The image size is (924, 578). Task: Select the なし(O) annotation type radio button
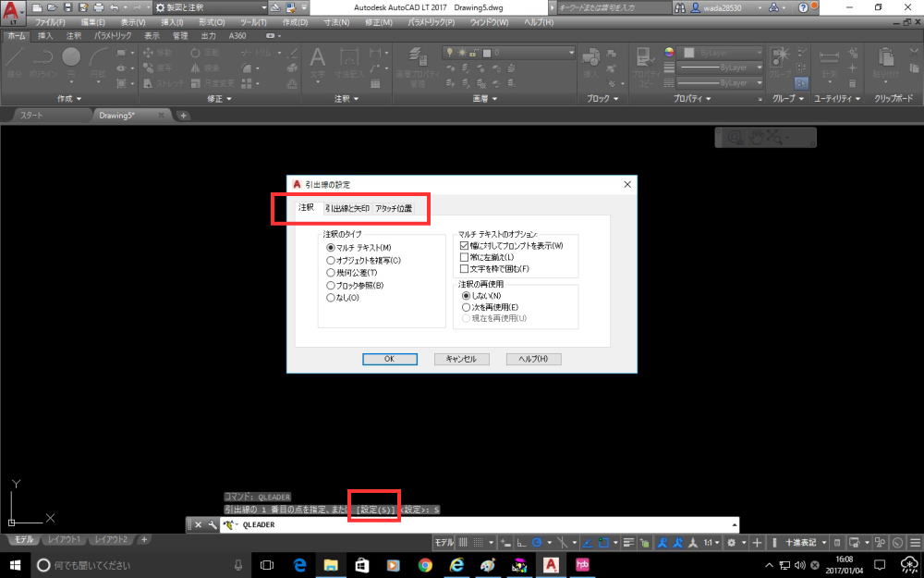pos(331,298)
